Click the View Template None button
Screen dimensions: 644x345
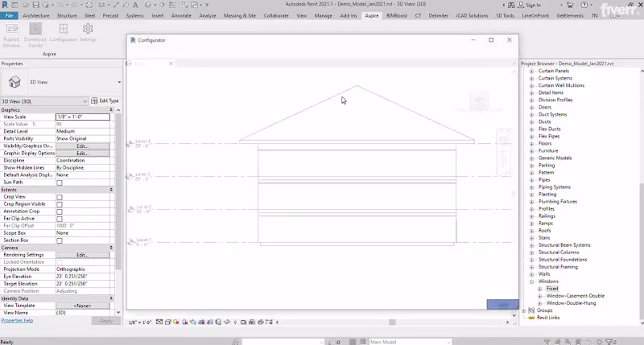(83, 306)
